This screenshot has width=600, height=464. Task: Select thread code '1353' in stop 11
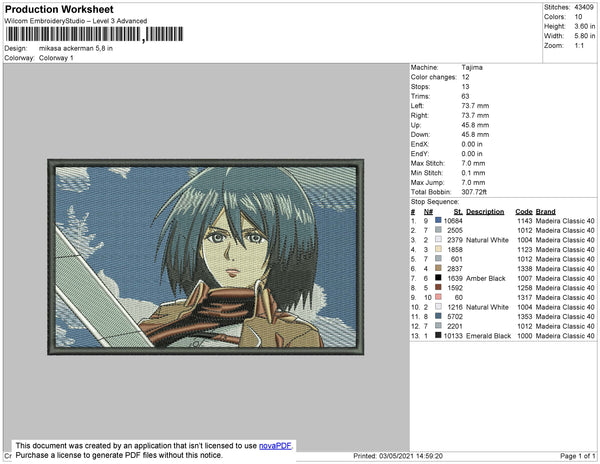pyautogui.click(x=525, y=316)
